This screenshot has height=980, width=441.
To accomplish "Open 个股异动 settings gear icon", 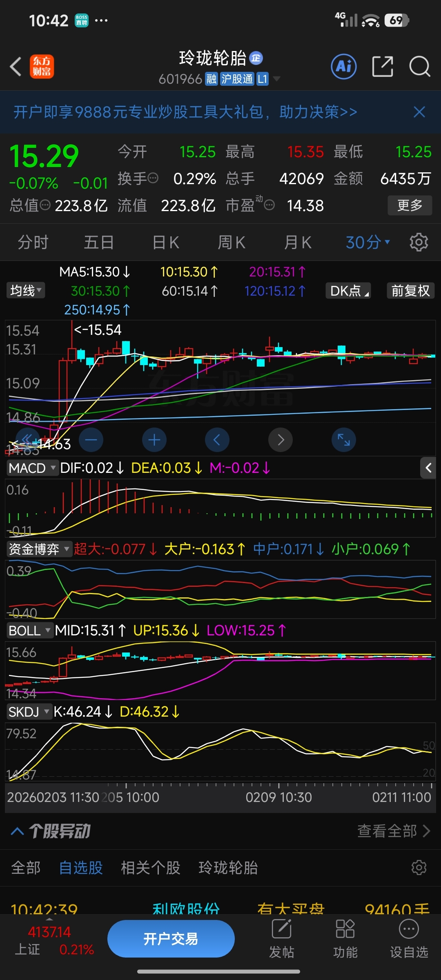I will tap(419, 867).
